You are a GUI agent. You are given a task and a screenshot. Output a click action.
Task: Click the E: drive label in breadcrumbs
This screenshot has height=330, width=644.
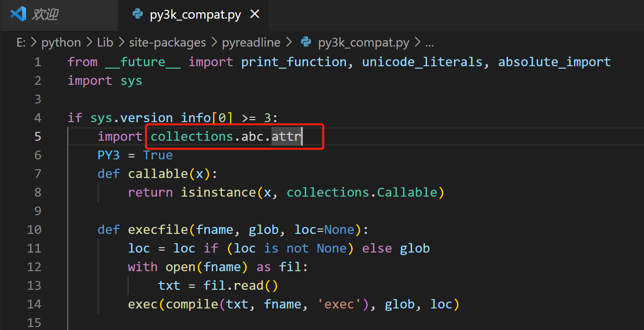coord(21,43)
